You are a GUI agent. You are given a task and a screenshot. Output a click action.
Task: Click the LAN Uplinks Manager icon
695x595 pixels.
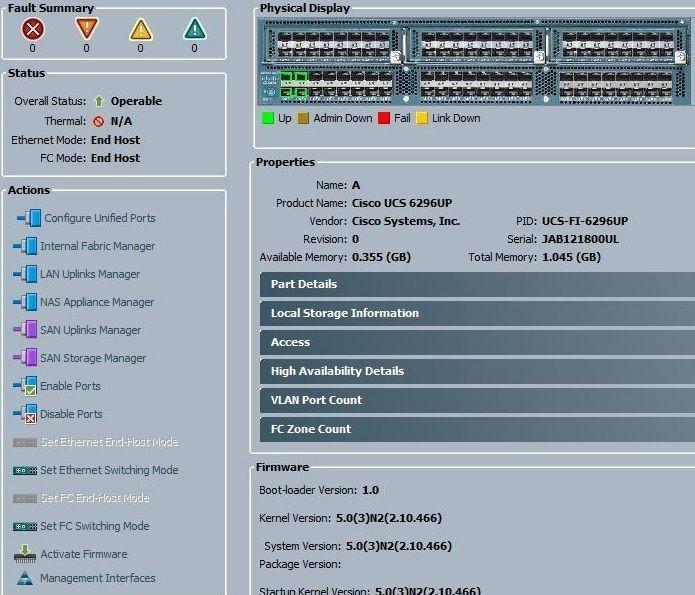point(25,274)
